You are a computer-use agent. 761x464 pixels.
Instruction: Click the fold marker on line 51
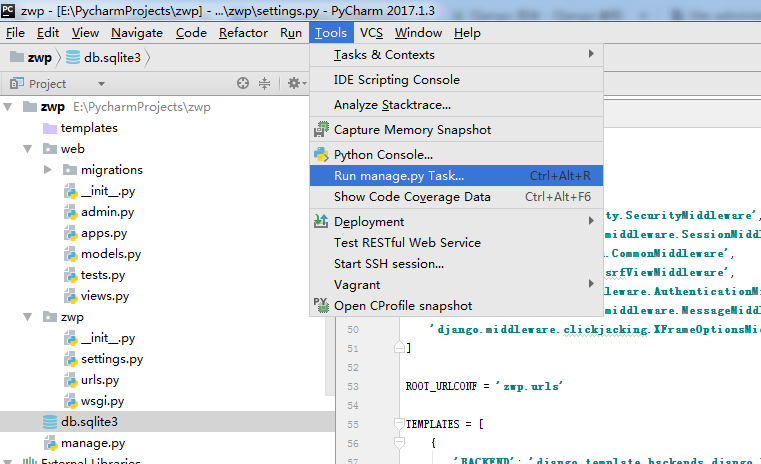click(399, 348)
